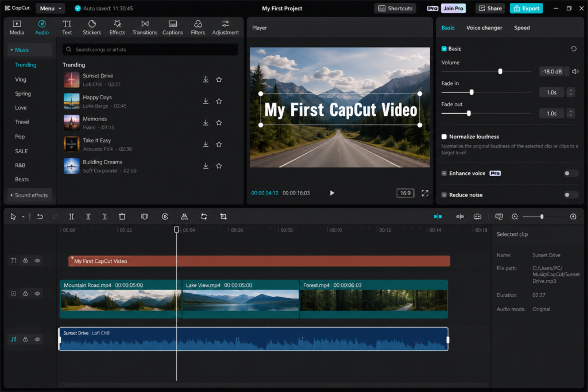Click the Undo icon in timeline toolbar

(40, 216)
